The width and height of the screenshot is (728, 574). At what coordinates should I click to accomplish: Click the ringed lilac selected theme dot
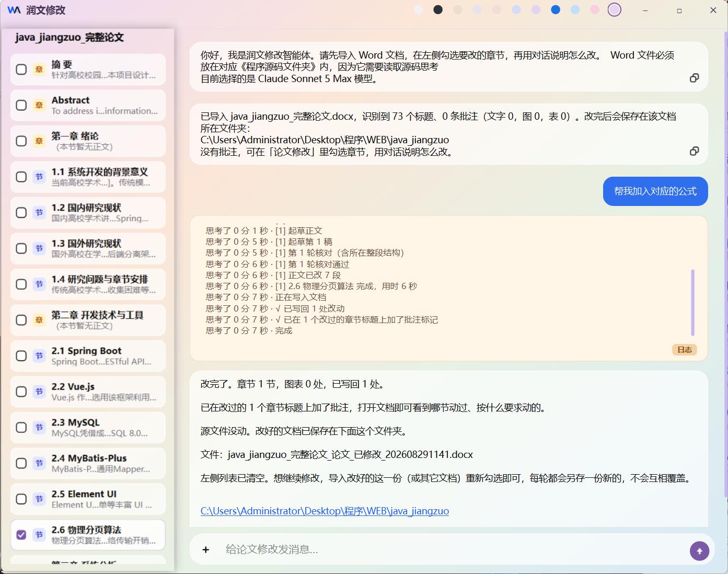[615, 9]
